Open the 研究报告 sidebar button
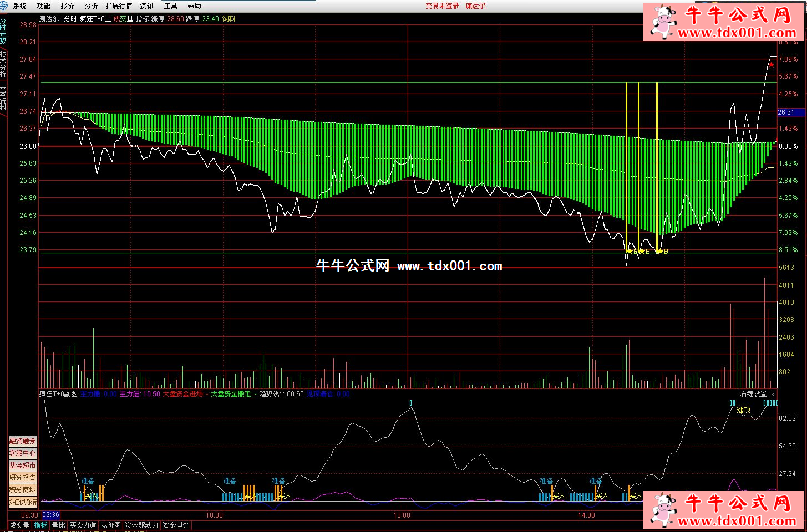This screenshot has height=532, width=807. click(x=22, y=478)
